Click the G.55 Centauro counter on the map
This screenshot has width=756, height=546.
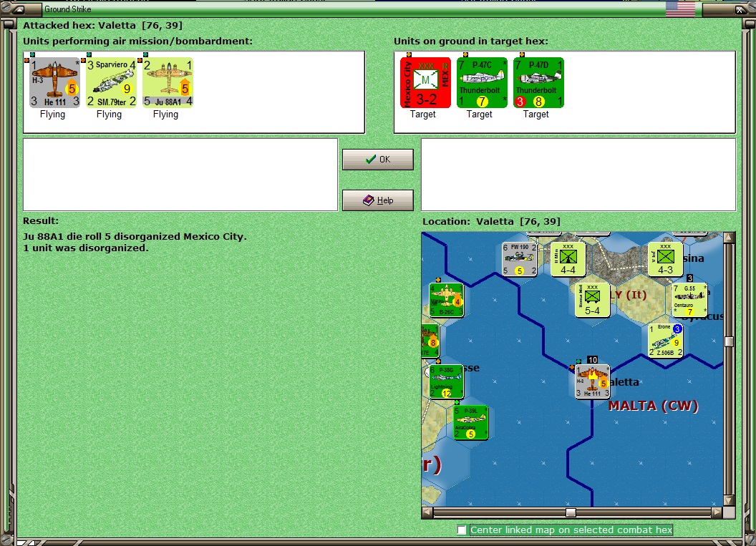pyautogui.click(x=689, y=300)
